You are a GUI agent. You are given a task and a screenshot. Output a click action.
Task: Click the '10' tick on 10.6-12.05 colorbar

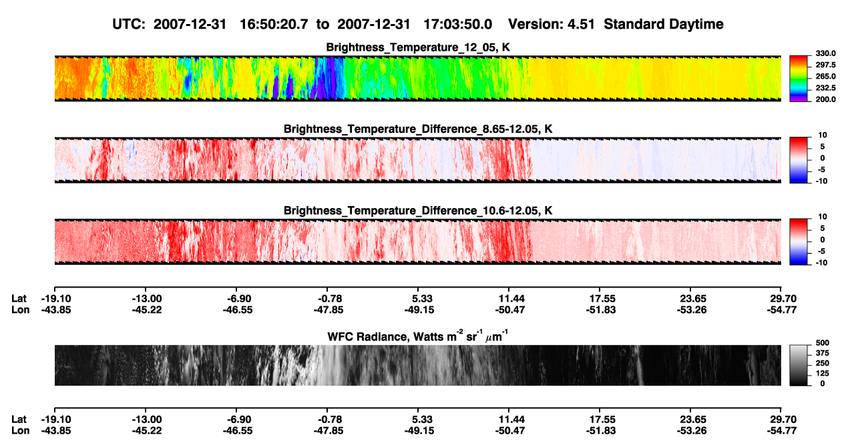click(x=821, y=216)
